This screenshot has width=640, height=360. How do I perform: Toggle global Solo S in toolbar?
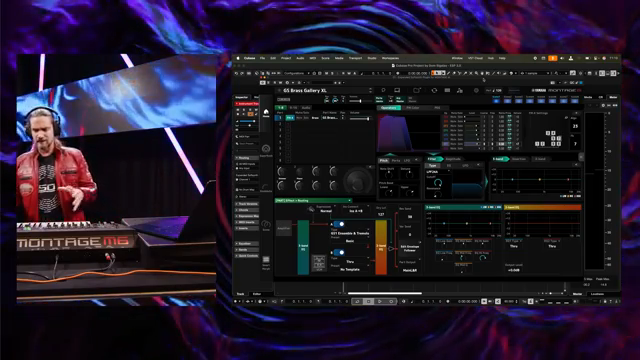pos(332,73)
